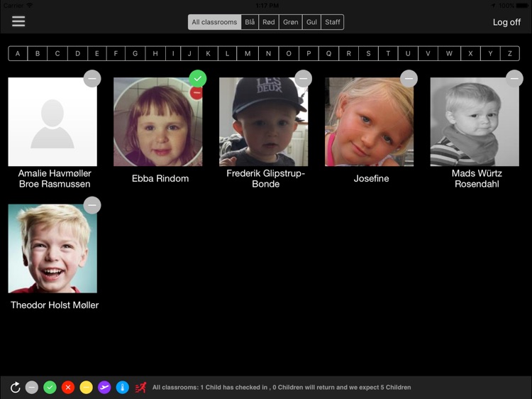532x399 pixels.
Task: Filter names by letter U
Action: click(408, 54)
